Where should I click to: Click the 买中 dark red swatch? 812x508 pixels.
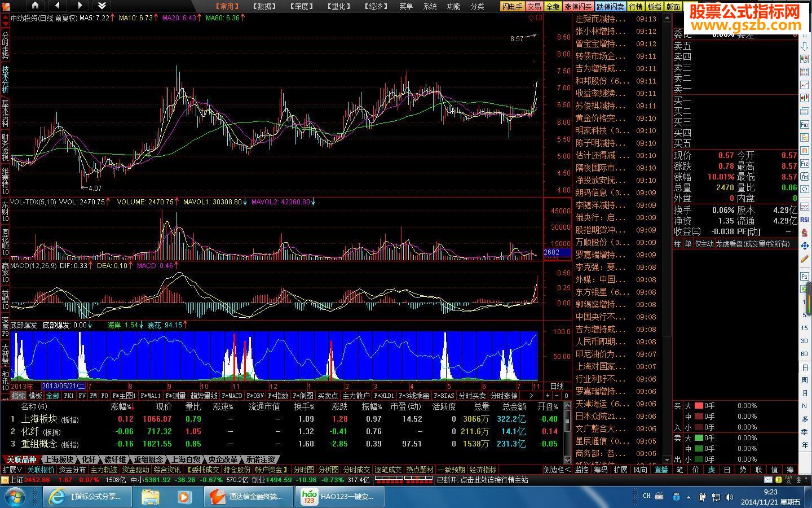tap(698, 417)
